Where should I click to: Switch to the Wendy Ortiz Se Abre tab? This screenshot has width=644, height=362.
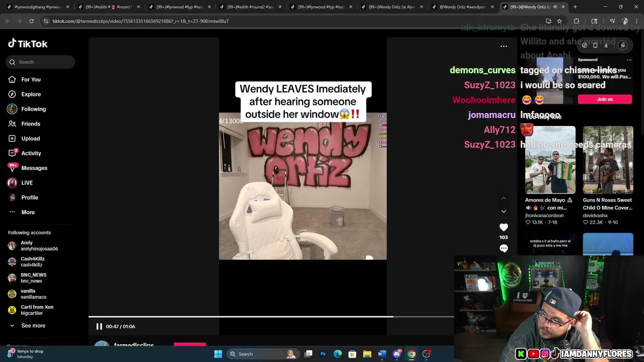coord(391,7)
